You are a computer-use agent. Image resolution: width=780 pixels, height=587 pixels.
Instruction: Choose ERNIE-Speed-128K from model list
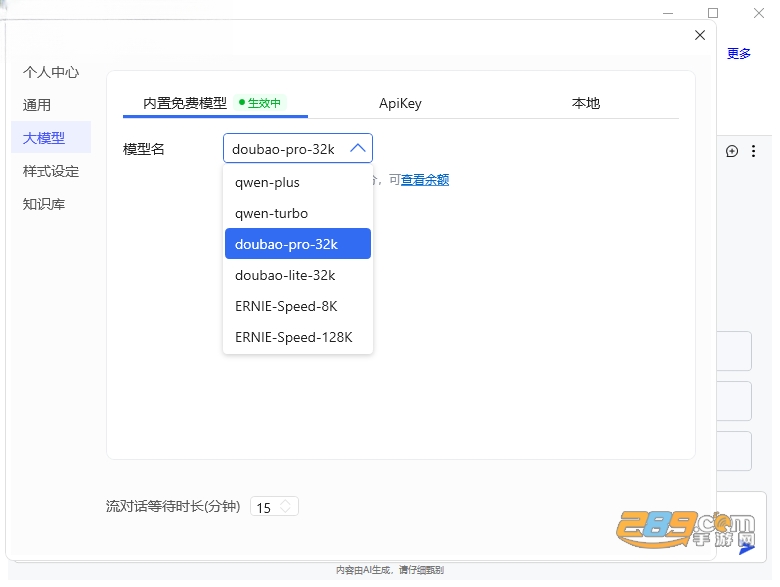point(297,337)
